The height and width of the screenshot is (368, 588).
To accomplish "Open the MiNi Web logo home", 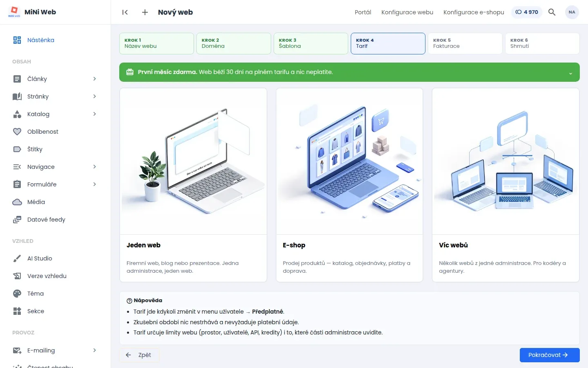I will (32, 12).
